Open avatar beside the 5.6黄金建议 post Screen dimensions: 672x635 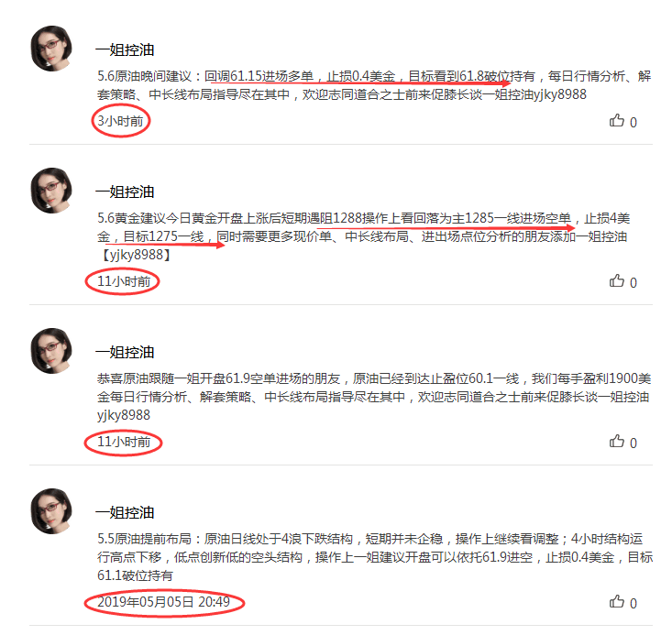point(51,191)
